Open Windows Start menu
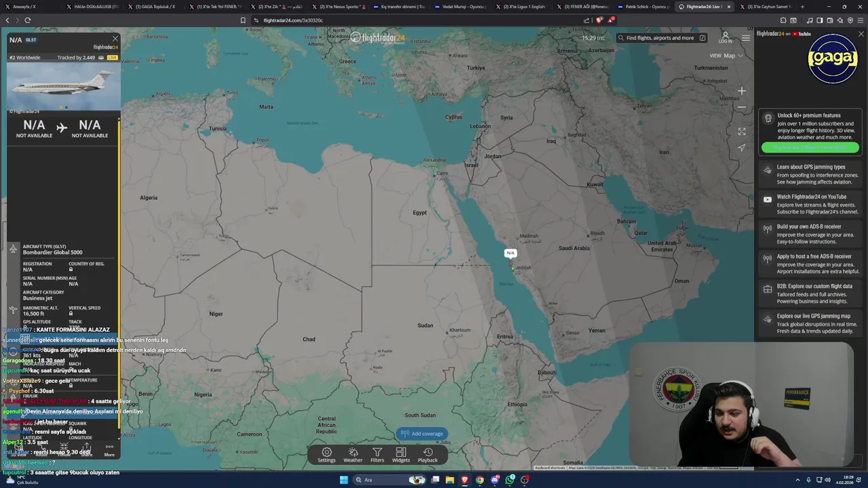The image size is (868, 488). 344,480
